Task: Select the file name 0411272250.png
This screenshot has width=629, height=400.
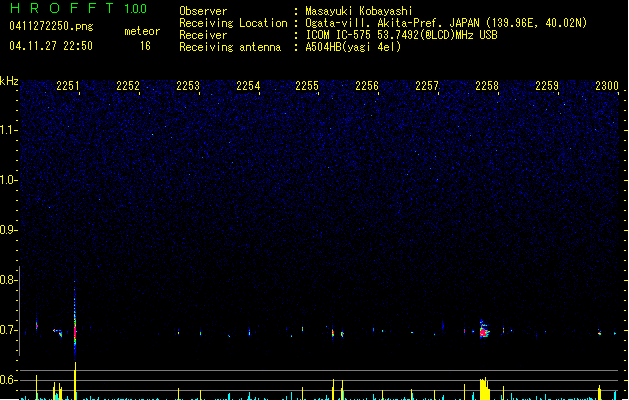Action: 51,26
